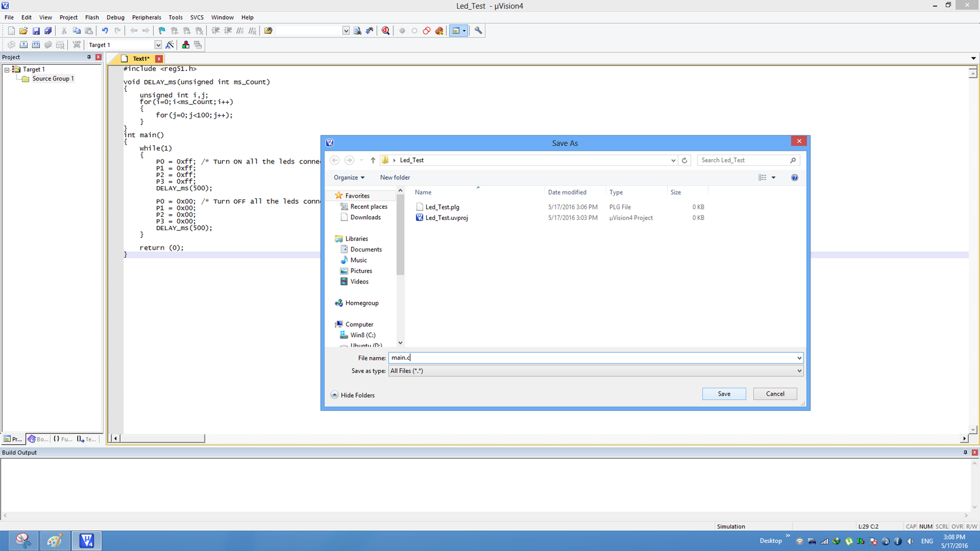Click the New file toolbar icon
Viewport: 980px width, 551px height.
(x=11, y=31)
